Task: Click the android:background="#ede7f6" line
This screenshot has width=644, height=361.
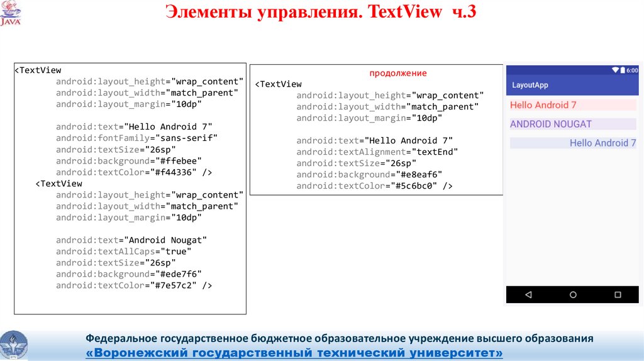Action: pyautogui.click(x=128, y=274)
